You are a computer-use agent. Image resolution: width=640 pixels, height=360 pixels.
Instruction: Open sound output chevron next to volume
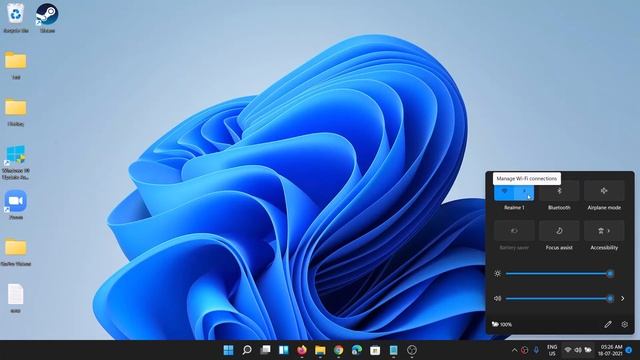[x=622, y=299]
